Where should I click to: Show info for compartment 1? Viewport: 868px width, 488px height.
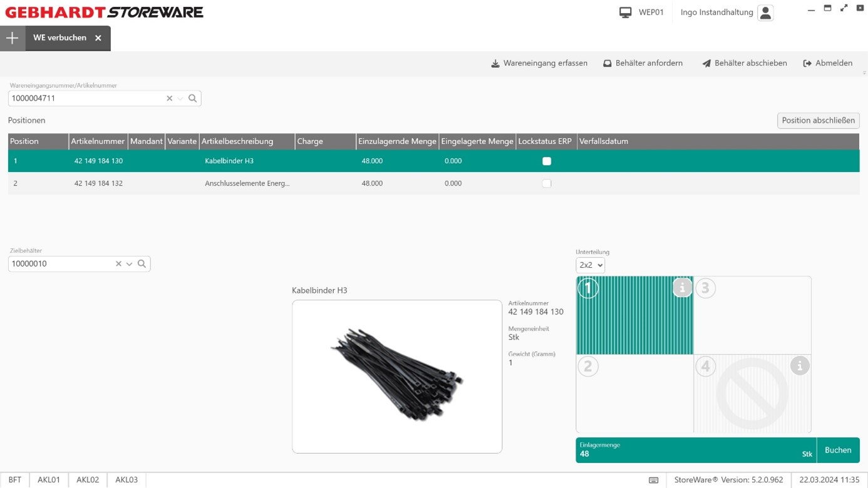(x=682, y=288)
